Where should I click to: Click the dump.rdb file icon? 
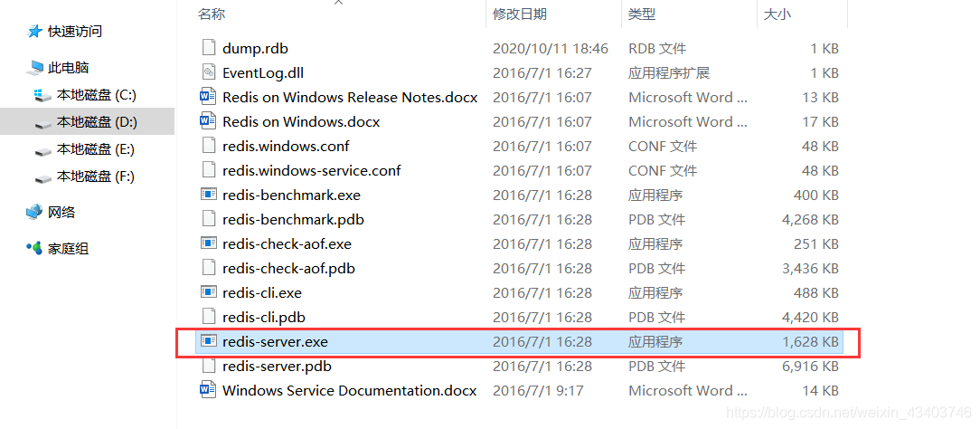208,48
